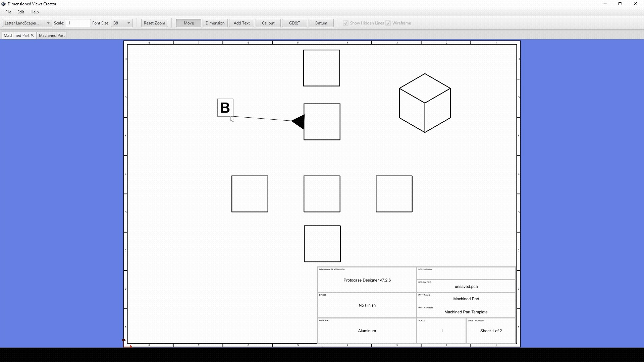The image size is (644, 362).
Task: Select the isometric cube view
Action: (425, 103)
